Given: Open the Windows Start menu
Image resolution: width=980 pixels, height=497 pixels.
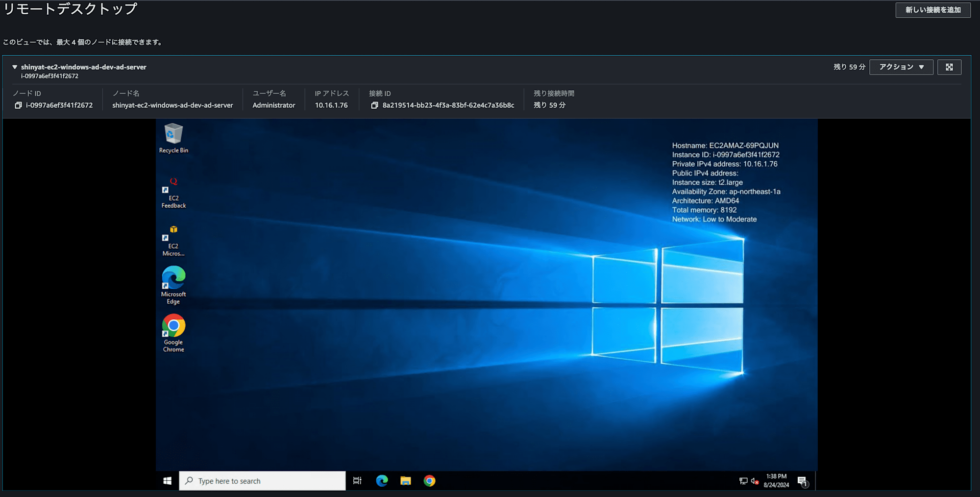Looking at the screenshot, I should tap(168, 481).
